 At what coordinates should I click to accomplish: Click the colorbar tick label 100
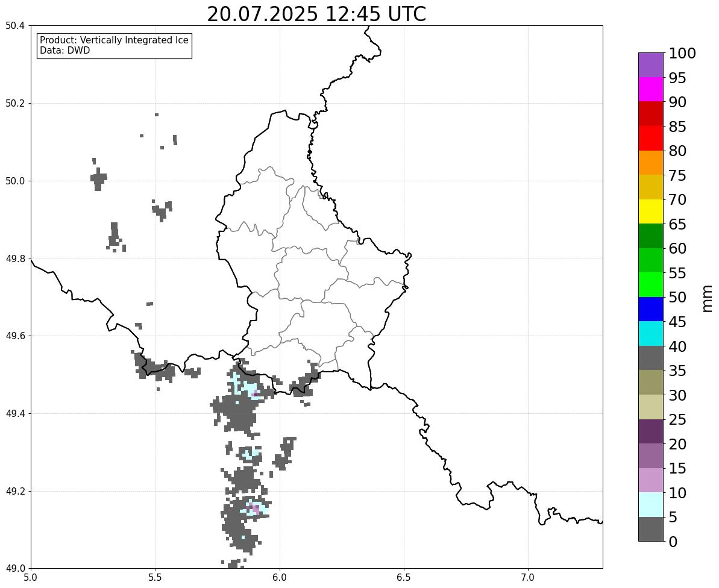[x=682, y=53]
